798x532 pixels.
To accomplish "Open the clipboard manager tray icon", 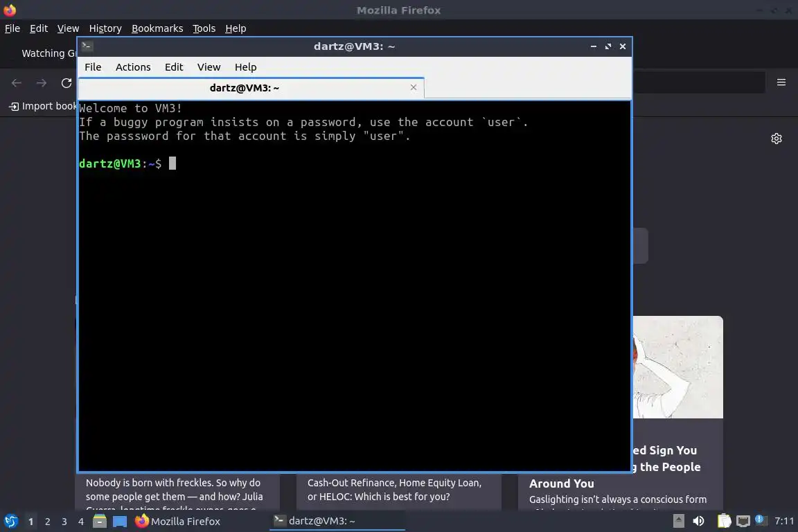I will point(724,521).
